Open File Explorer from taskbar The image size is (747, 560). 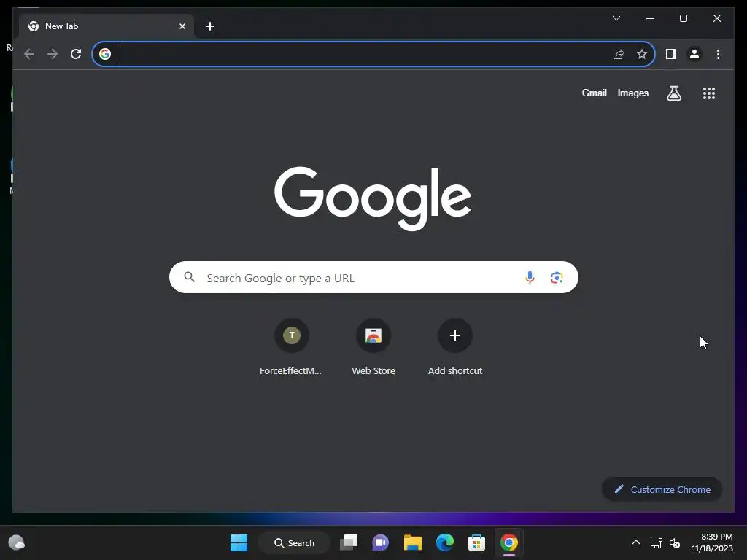tap(413, 542)
